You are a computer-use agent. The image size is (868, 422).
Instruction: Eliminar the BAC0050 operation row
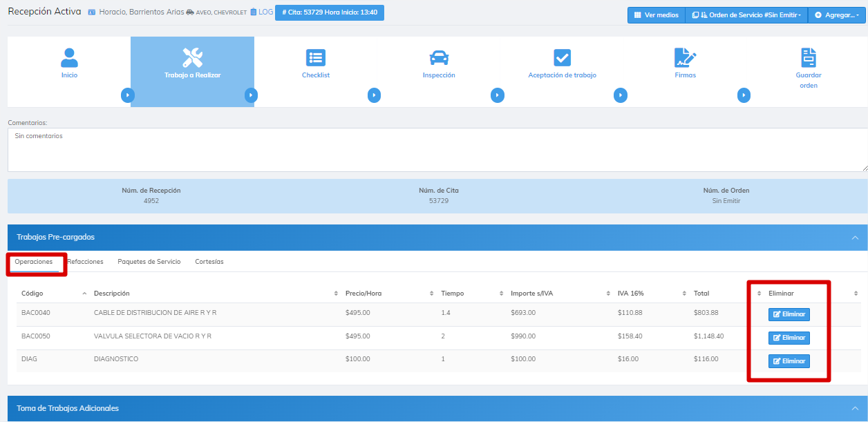coord(789,338)
